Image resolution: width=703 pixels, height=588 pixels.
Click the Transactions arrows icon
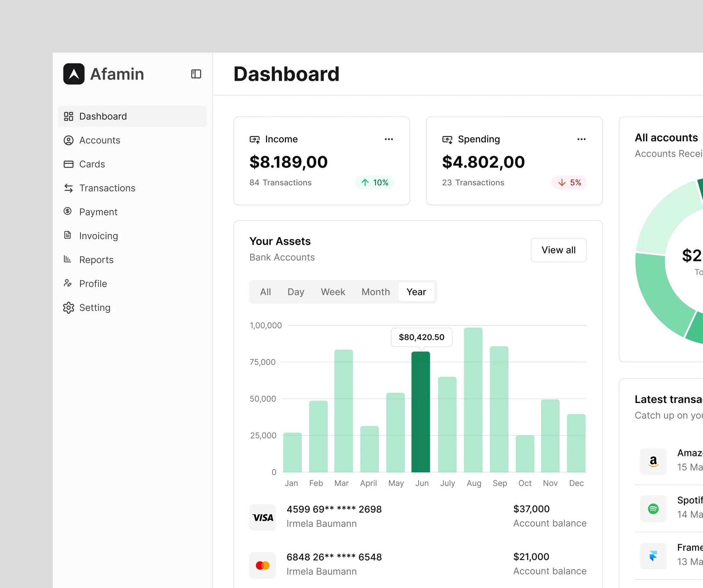(x=69, y=188)
